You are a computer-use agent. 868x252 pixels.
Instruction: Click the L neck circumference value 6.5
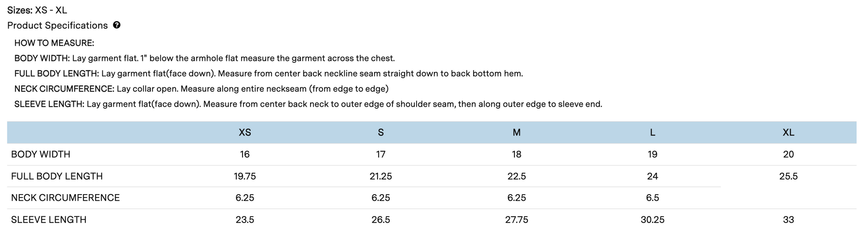(652, 198)
